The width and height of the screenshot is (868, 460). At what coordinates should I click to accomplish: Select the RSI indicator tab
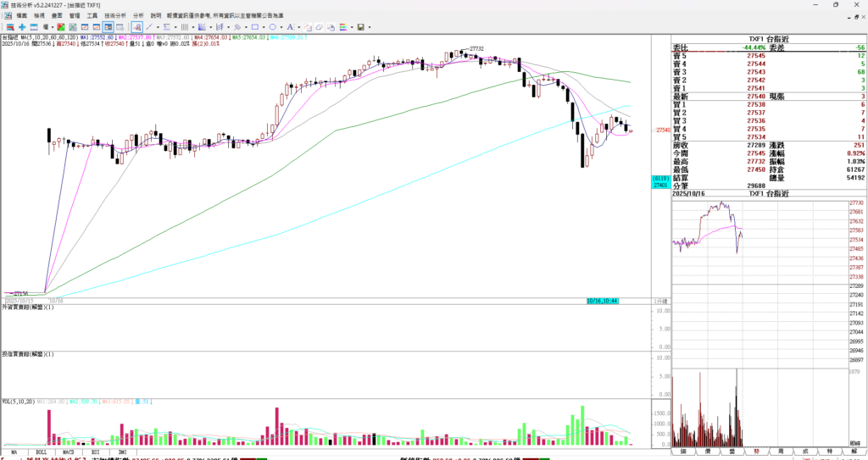[x=96, y=452]
